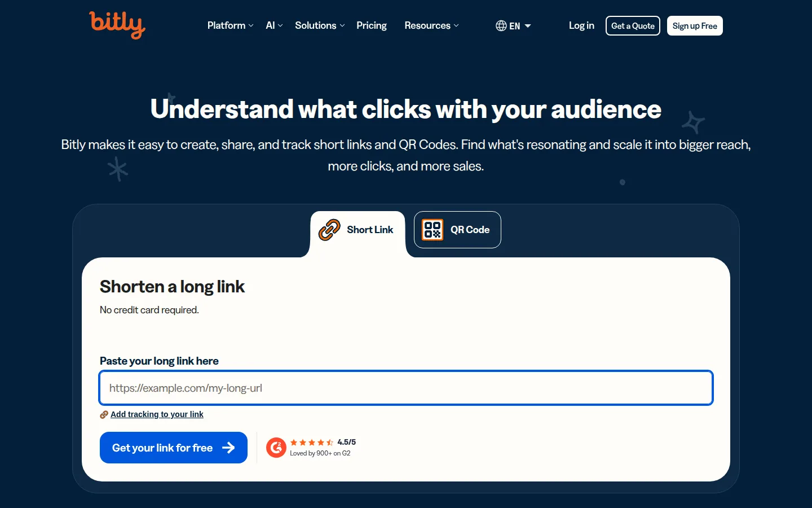This screenshot has width=812, height=508.
Task: Switch to the QR Code tab
Action: (x=457, y=230)
